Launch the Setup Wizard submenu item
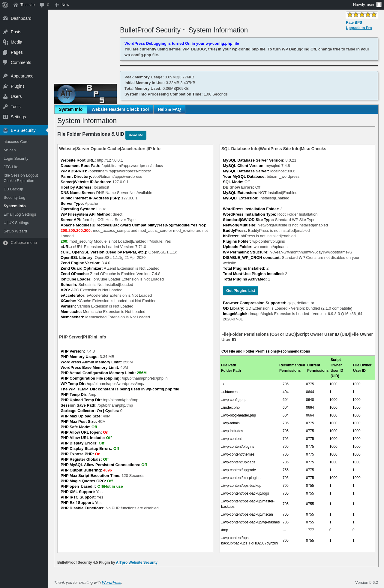 [15, 231]
